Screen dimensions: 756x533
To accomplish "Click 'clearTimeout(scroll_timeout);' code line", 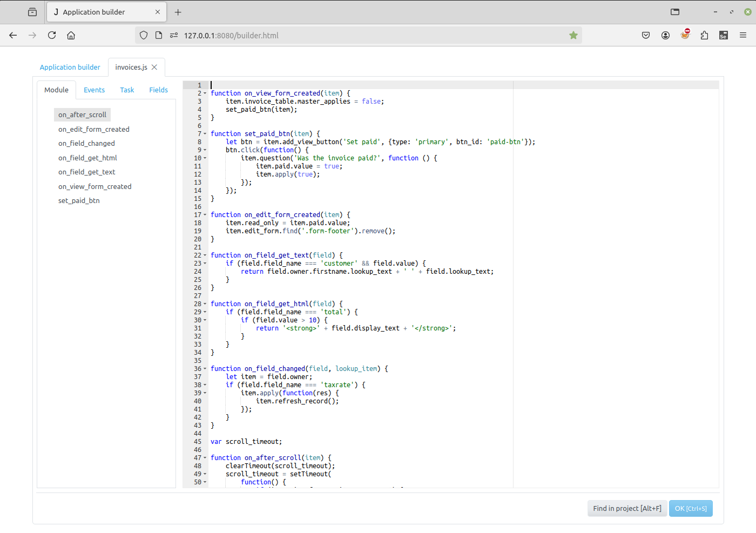I will [x=280, y=466].
